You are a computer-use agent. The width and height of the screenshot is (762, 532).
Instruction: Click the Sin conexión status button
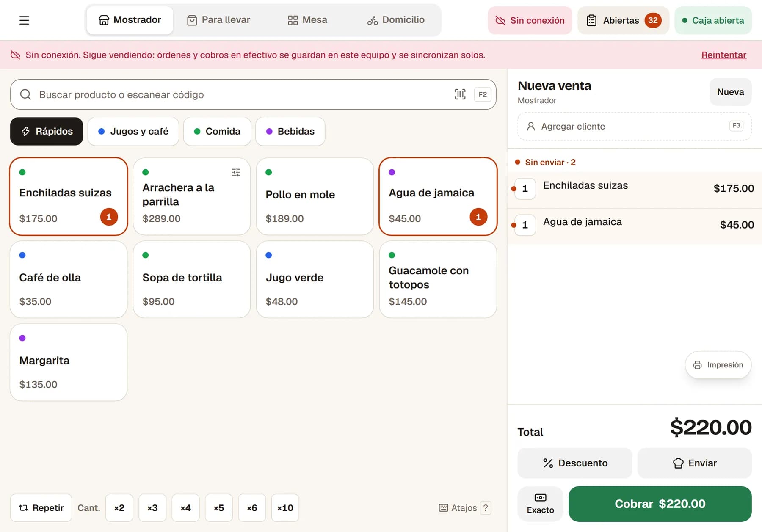[x=530, y=20]
